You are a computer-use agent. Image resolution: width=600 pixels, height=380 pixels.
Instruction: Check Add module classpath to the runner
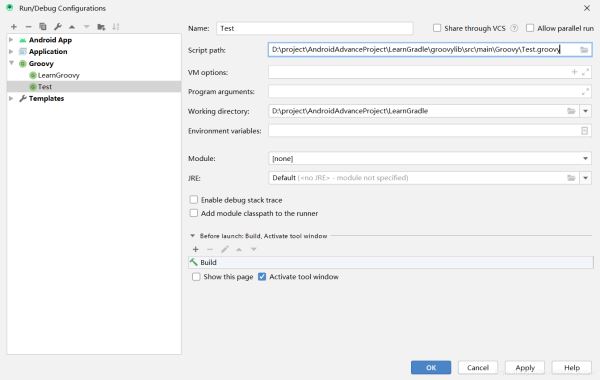[x=194, y=213]
